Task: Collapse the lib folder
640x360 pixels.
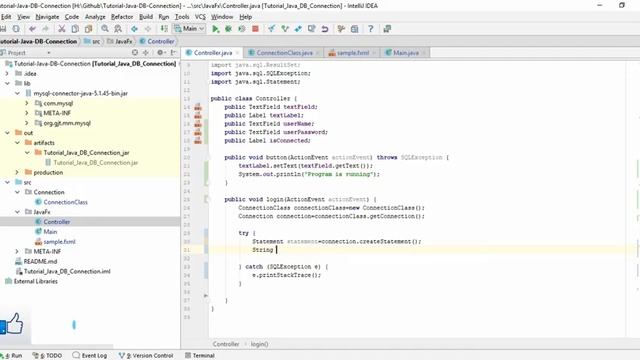Action: click(x=7, y=83)
